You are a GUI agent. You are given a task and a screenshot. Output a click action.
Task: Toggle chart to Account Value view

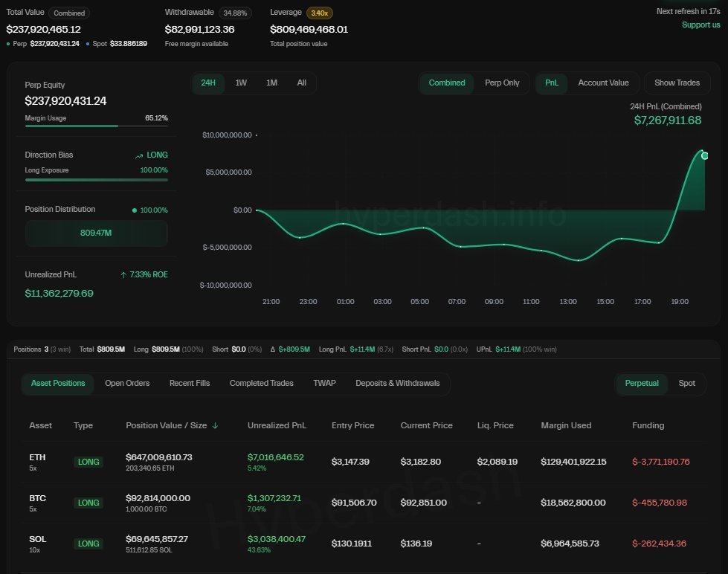(x=603, y=83)
